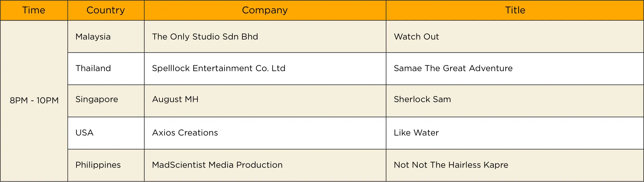Select the Like Water title
This screenshot has width=644, height=182.
click(416, 133)
